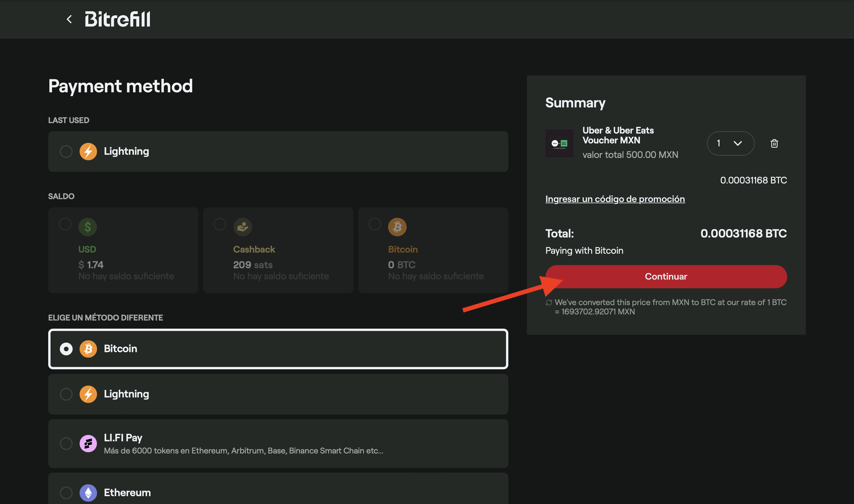Choose the Ethereum radio button

(x=66, y=493)
